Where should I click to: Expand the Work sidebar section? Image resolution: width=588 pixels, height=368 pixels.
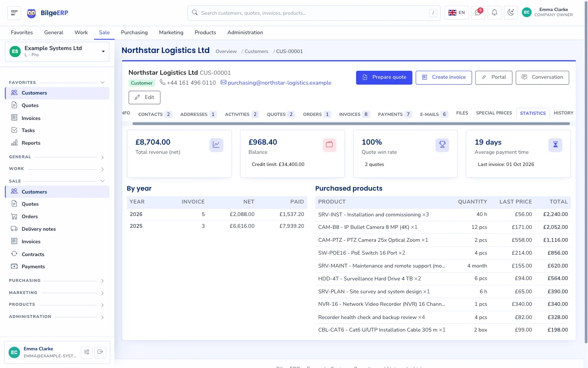[x=57, y=169]
